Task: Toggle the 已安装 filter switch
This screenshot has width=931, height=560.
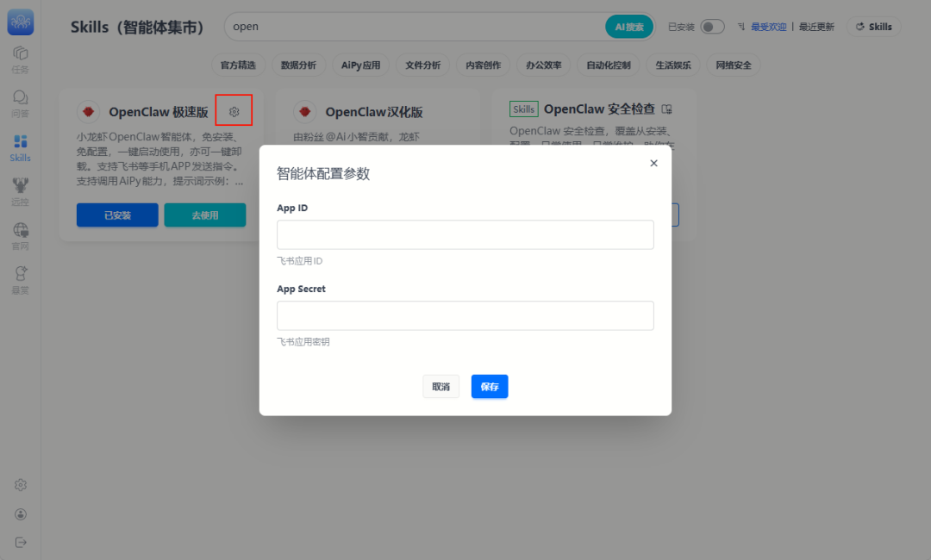Action: tap(712, 27)
